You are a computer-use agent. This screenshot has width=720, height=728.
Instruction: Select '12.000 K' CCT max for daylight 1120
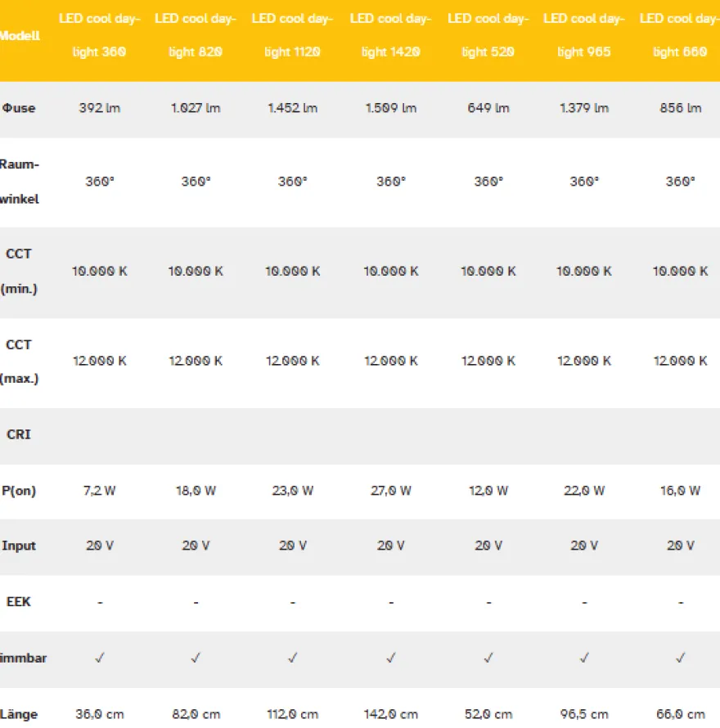(x=292, y=361)
